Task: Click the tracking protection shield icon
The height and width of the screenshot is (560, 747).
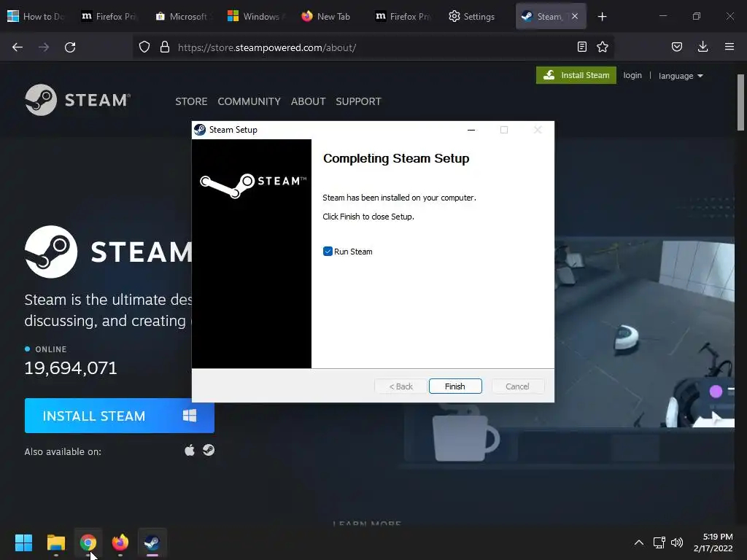Action: coord(144,47)
